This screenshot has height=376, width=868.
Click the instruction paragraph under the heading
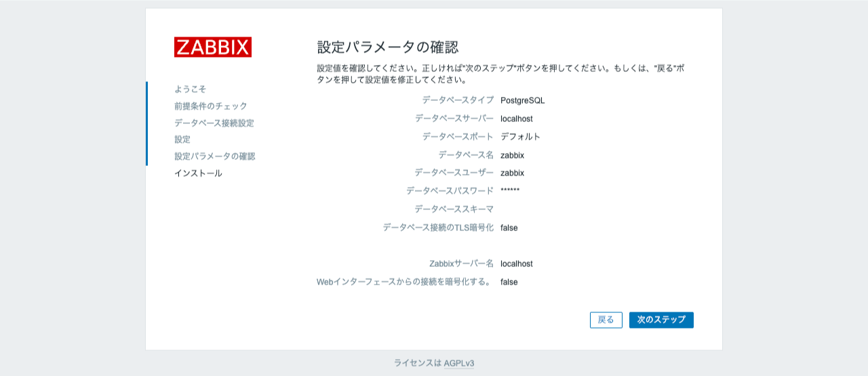click(x=501, y=74)
